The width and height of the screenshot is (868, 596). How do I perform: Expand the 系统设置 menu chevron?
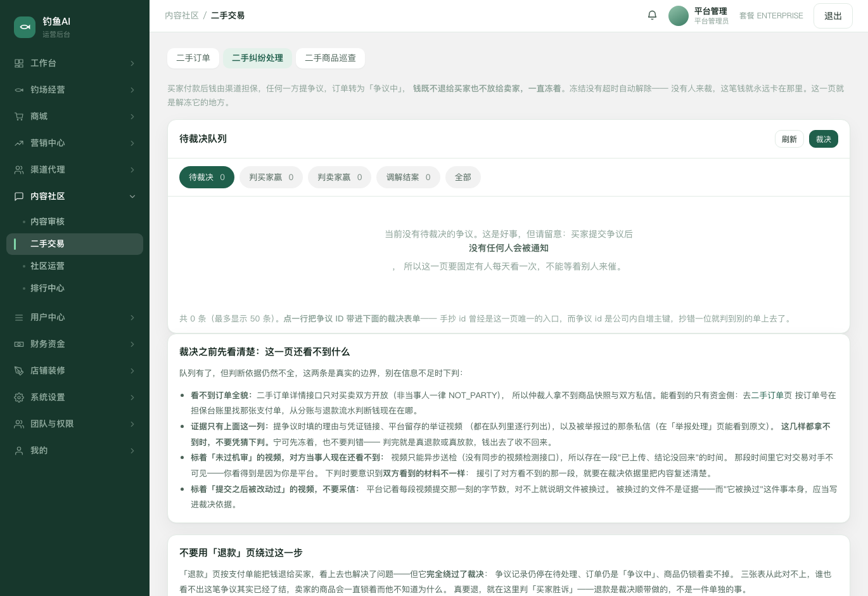(132, 398)
